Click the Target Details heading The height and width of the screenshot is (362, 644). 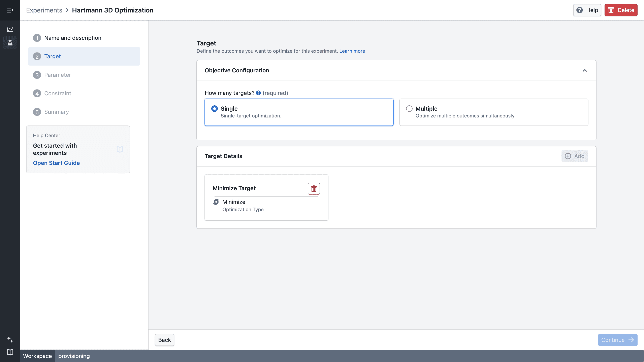(223, 156)
